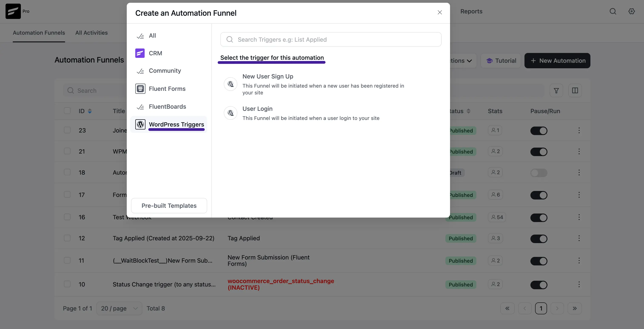Screen dimensions: 644x329
Task: Open the Pre-built Templates button
Action: pos(169,205)
